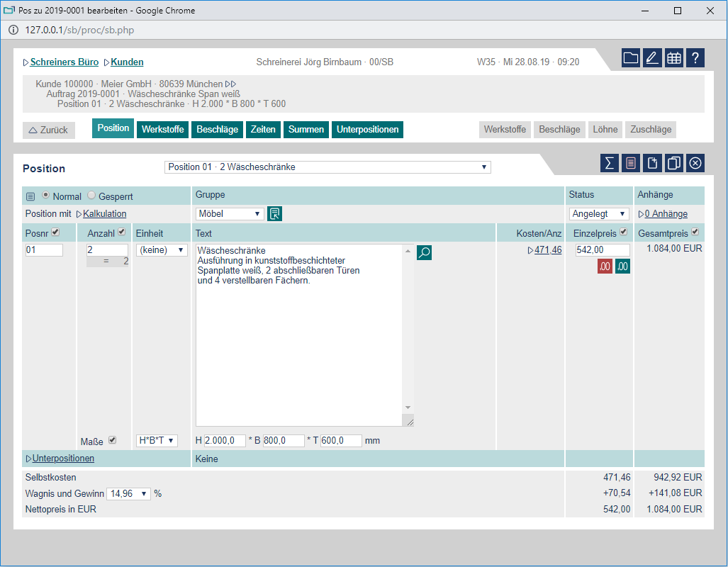Switch to the Werkstoffe teal tab

pyautogui.click(x=162, y=130)
